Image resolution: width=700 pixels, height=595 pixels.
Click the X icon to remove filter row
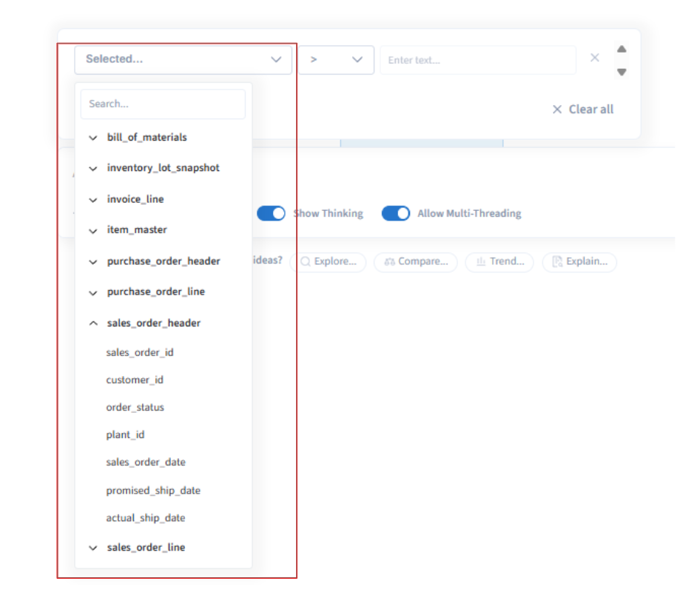[x=594, y=58]
